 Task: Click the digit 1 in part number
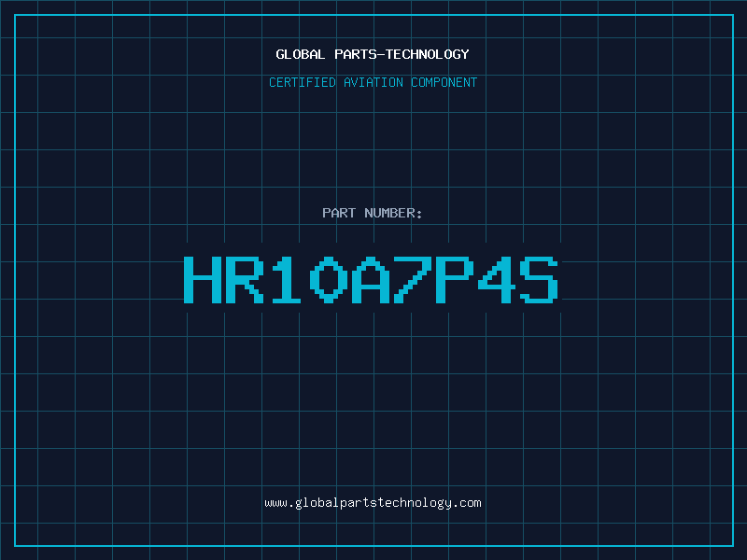pos(288,279)
